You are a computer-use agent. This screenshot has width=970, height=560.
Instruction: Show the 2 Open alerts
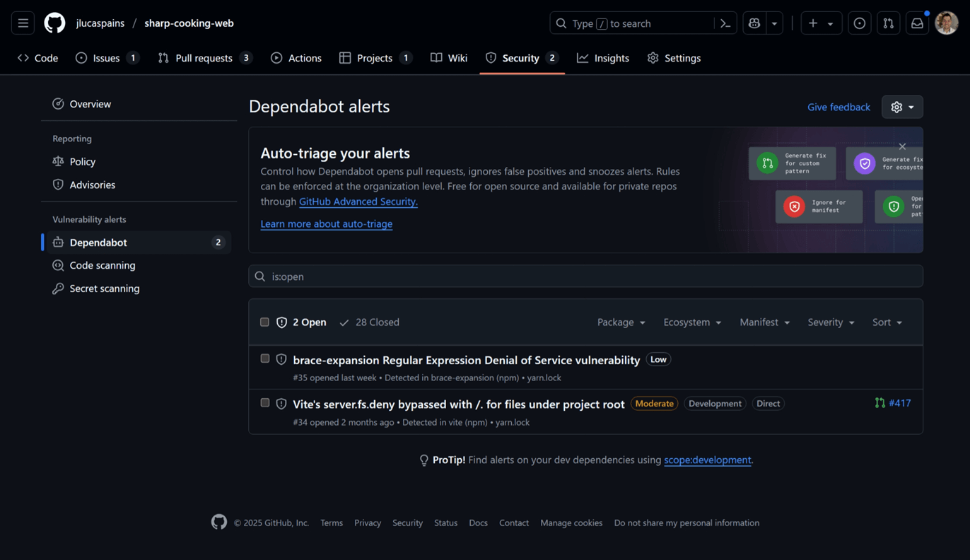[x=301, y=322]
